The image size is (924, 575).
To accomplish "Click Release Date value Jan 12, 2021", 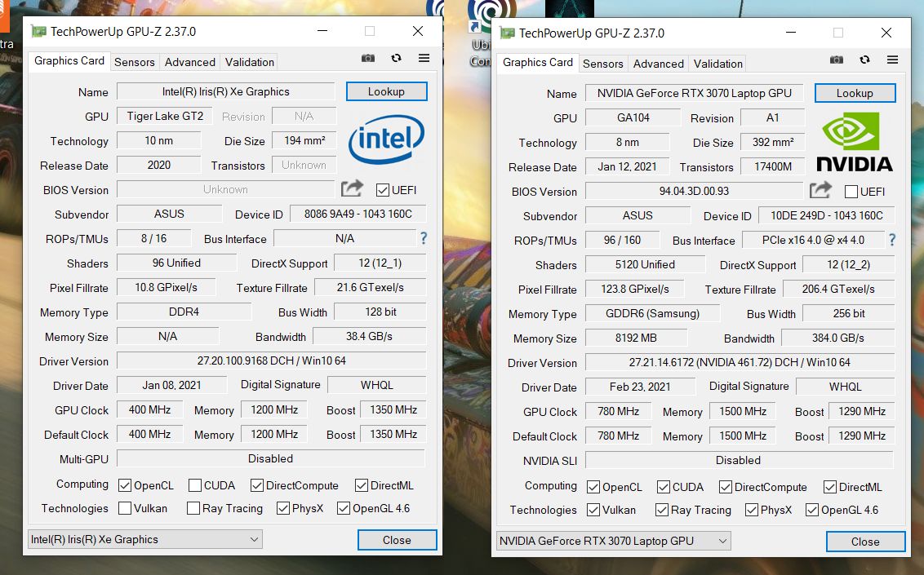I will click(628, 166).
